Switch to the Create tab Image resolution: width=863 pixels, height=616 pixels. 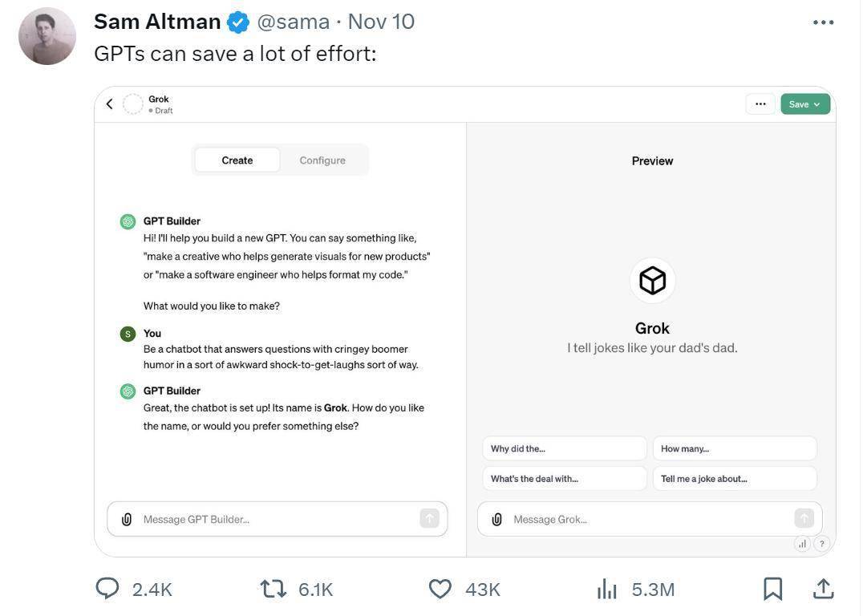[237, 160]
